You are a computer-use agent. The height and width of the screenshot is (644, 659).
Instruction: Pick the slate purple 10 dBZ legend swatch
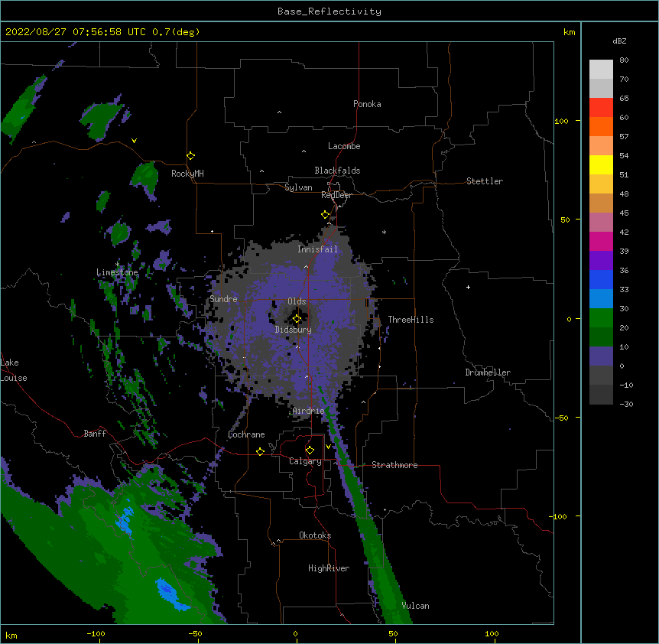click(x=601, y=356)
